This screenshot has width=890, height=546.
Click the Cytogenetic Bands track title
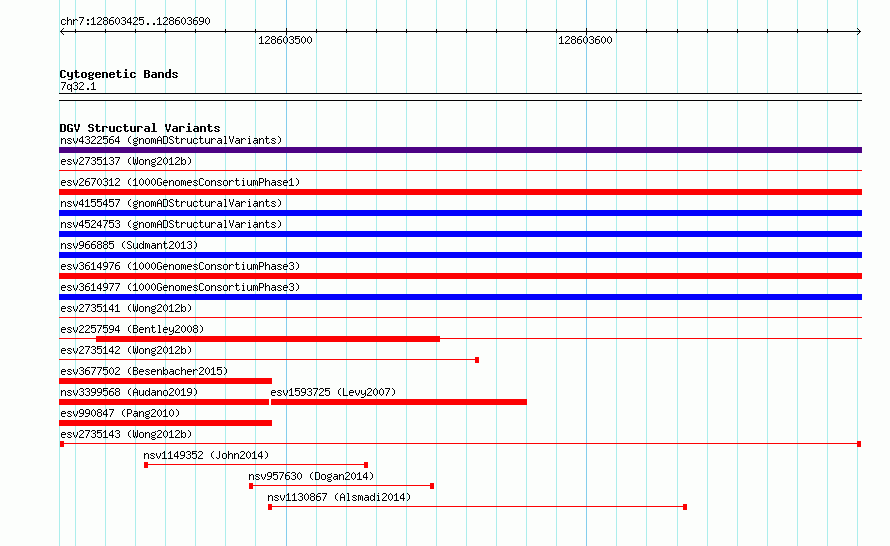coord(119,74)
